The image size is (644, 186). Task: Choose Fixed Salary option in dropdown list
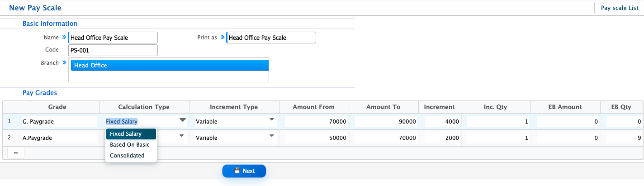[x=131, y=134]
